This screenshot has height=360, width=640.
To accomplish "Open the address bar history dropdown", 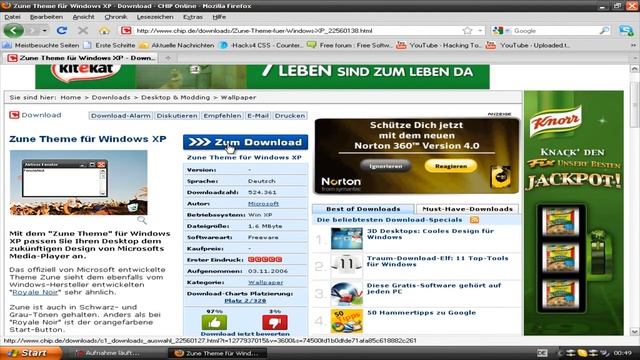I will coord(480,31).
